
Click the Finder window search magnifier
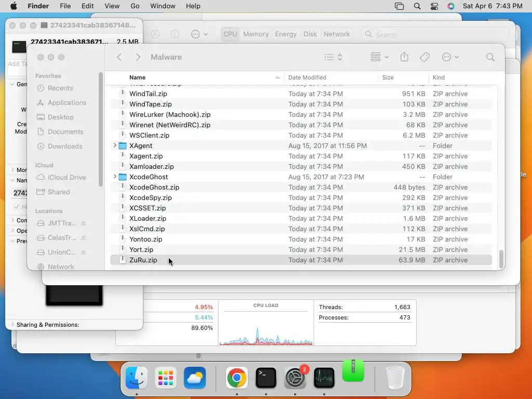[490, 57]
